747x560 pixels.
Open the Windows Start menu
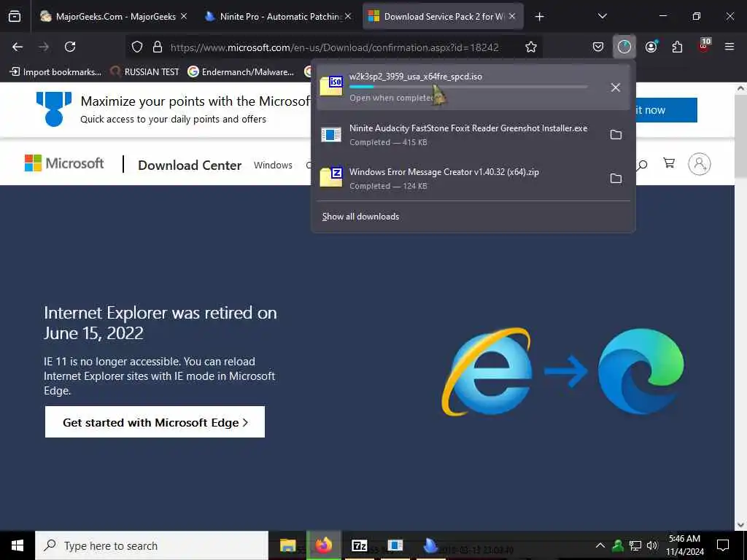point(18,545)
